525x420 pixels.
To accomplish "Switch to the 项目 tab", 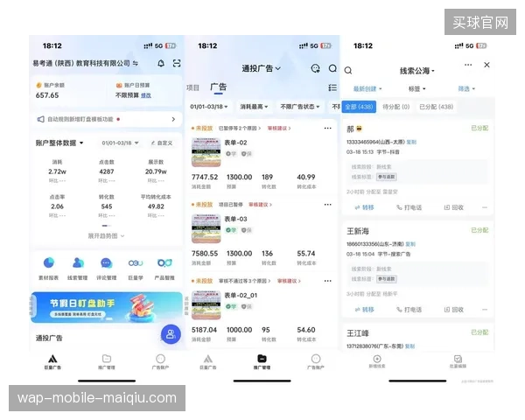I will pos(192,87).
